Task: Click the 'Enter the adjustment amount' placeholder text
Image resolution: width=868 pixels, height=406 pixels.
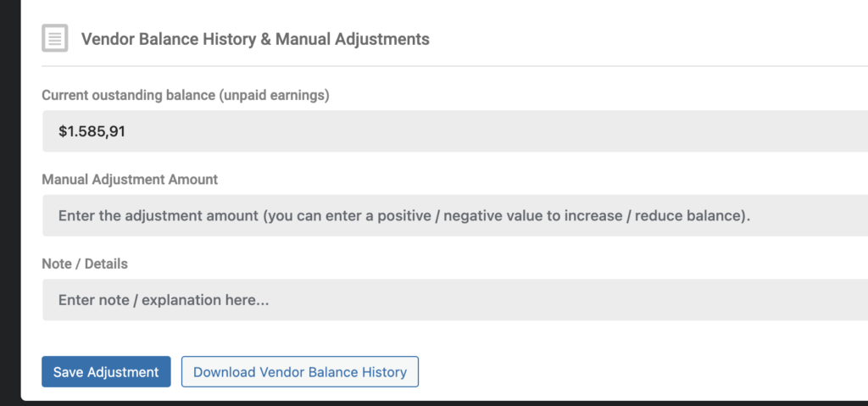Action: pos(158,215)
